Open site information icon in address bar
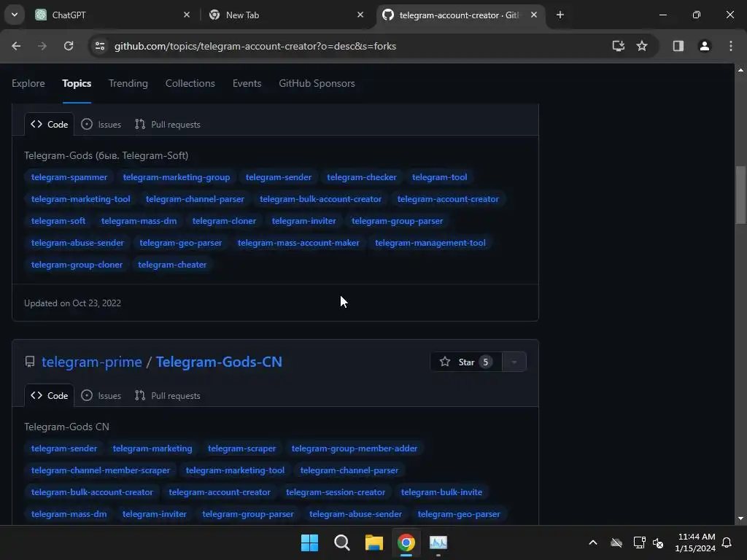Screen dimensions: 747x560 point(100,46)
